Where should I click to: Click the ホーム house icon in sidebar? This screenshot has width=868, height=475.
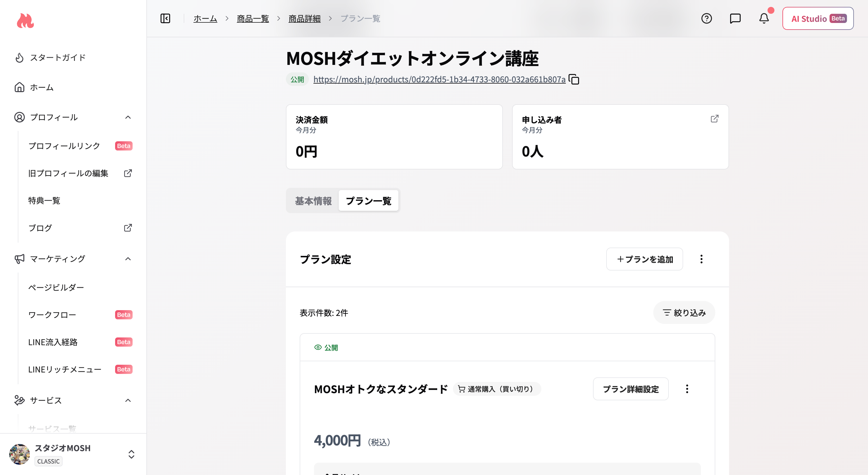click(20, 87)
